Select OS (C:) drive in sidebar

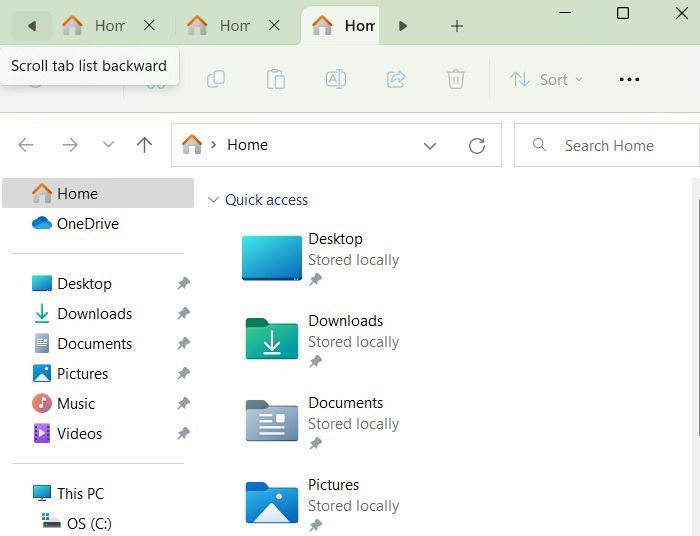click(x=76, y=523)
